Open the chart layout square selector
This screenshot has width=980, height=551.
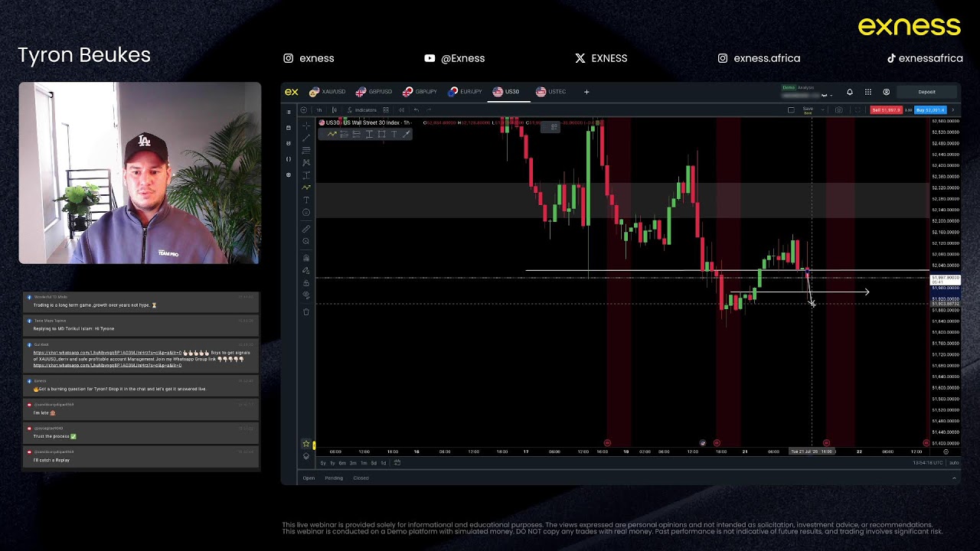click(x=791, y=109)
